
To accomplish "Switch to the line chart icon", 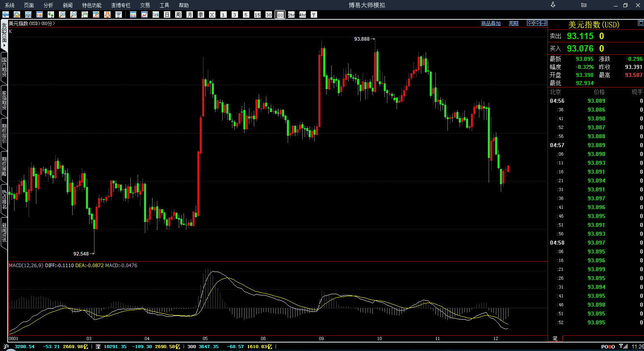I will pos(144,15).
